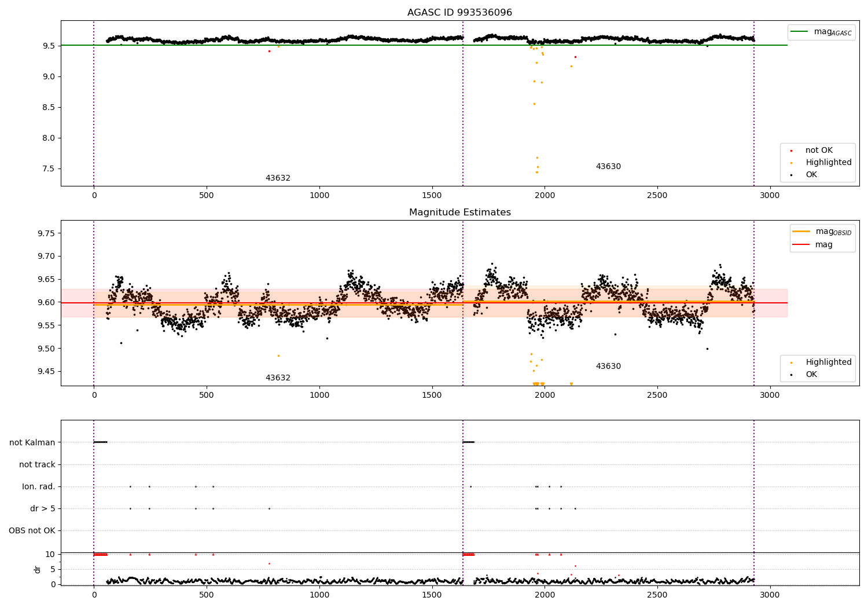
Task: Click y-tick '9.70' on Magnitude Estimates plot
Action: coord(46,257)
